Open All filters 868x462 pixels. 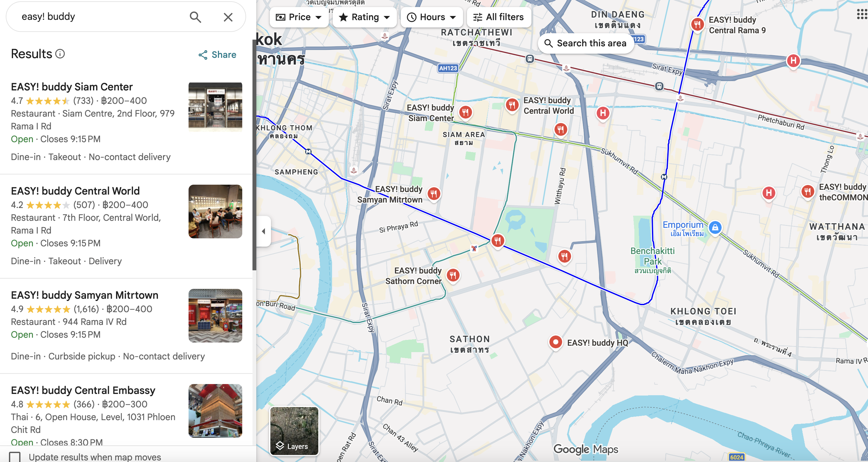coord(499,17)
